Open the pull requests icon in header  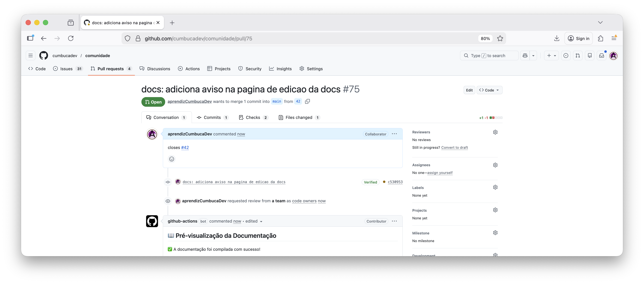click(578, 55)
